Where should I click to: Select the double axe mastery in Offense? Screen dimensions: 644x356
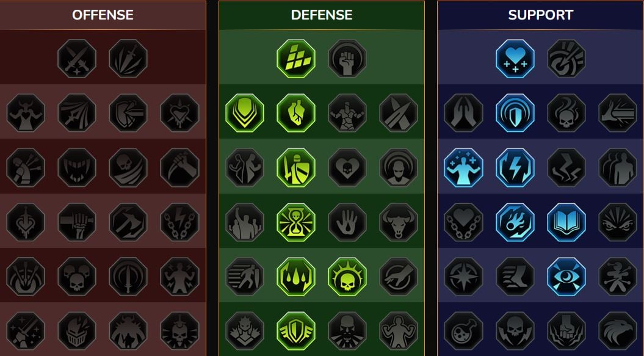point(128,222)
